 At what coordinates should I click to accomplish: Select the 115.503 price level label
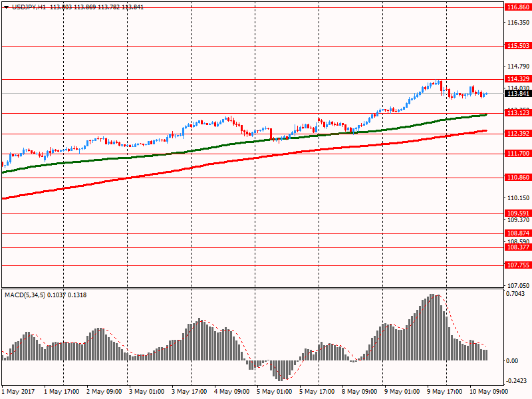[518, 46]
